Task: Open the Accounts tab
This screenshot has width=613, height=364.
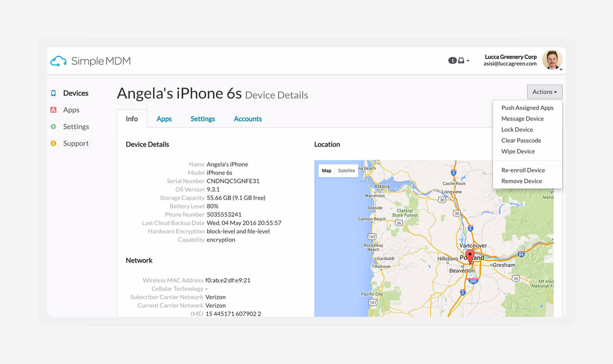Action: [248, 119]
